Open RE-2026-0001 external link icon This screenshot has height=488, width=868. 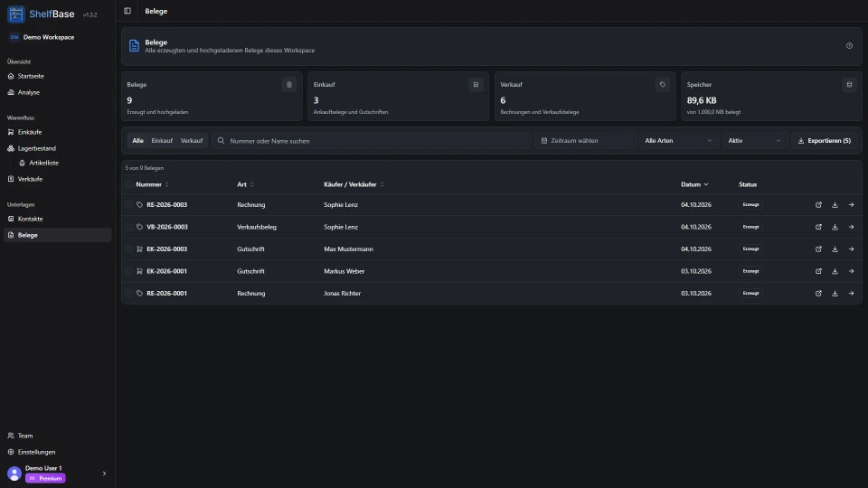click(819, 293)
